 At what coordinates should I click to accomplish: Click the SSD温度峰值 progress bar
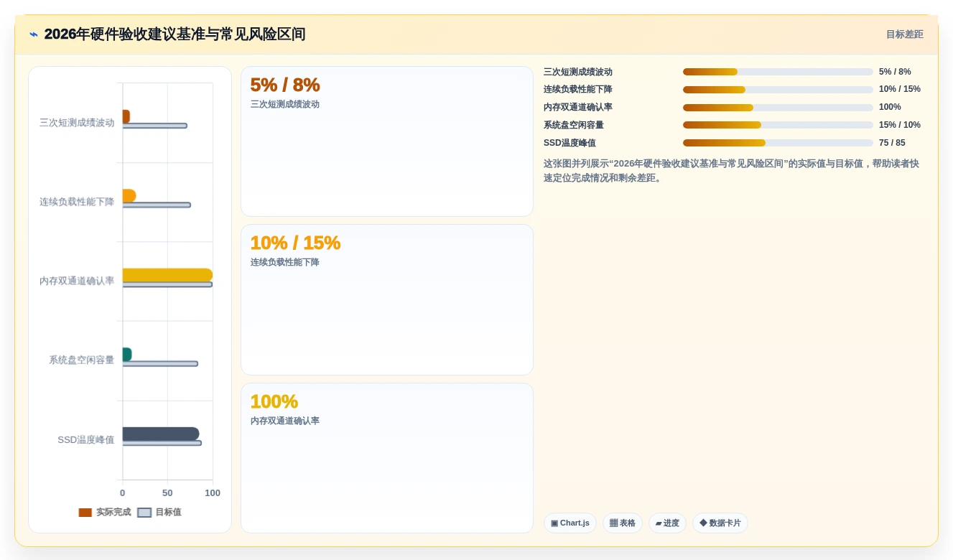[778, 143]
